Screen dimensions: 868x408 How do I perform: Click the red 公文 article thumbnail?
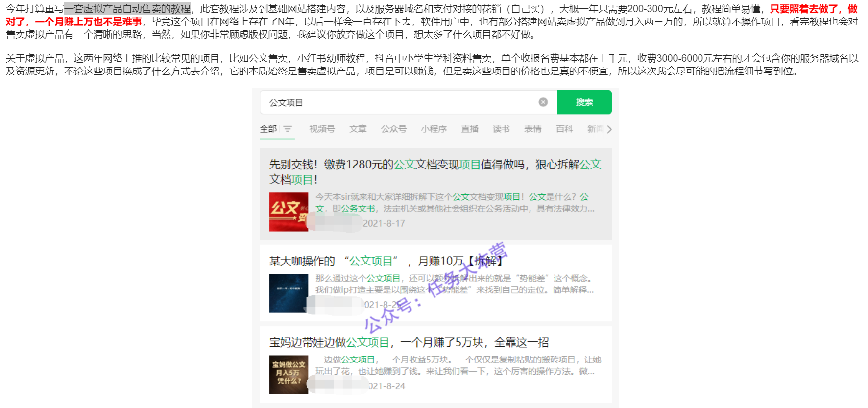[289, 212]
